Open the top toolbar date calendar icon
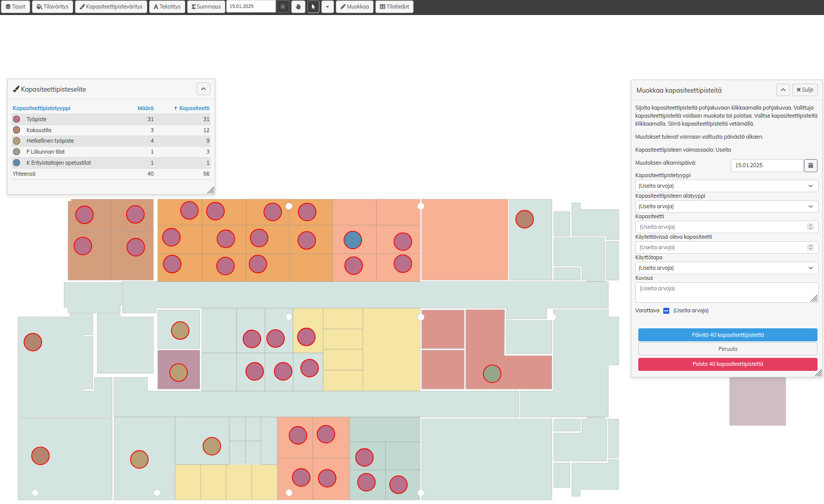Screen dimensions: 824x504 click(x=283, y=7)
